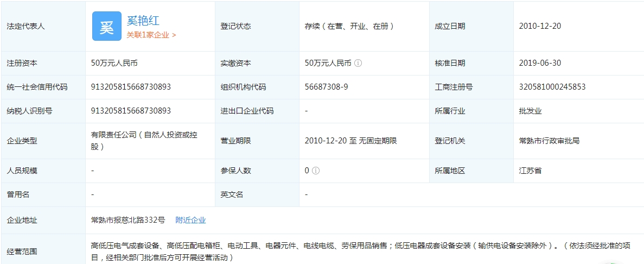The image size is (644, 264).
Task: Click the blue 奚 avatar icon
Action: point(106,26)
